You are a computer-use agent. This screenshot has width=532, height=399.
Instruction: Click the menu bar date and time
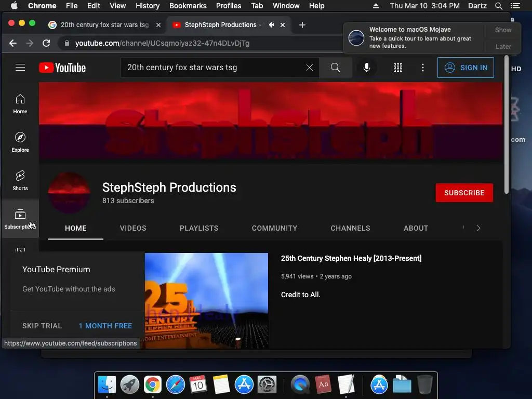pos(424,6)
